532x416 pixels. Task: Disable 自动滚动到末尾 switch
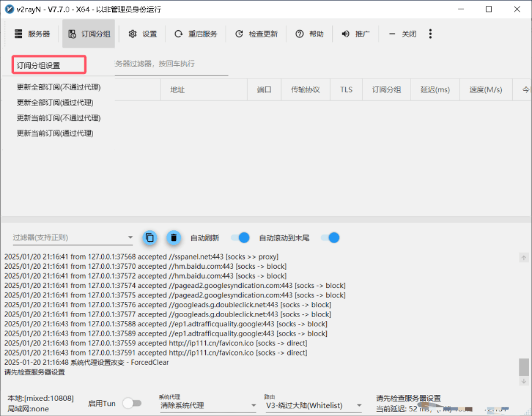tap(330, 237)
